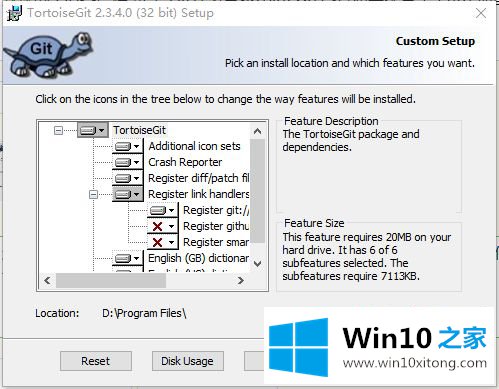
Task: Click the Reset button
Action: pyautogui.click(x=96, y=361)
